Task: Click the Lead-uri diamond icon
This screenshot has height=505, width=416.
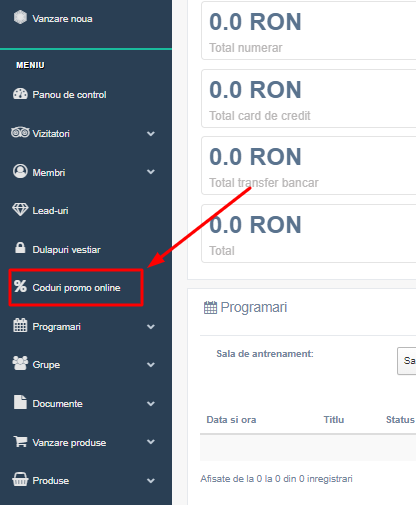Action: coord(20,210)
